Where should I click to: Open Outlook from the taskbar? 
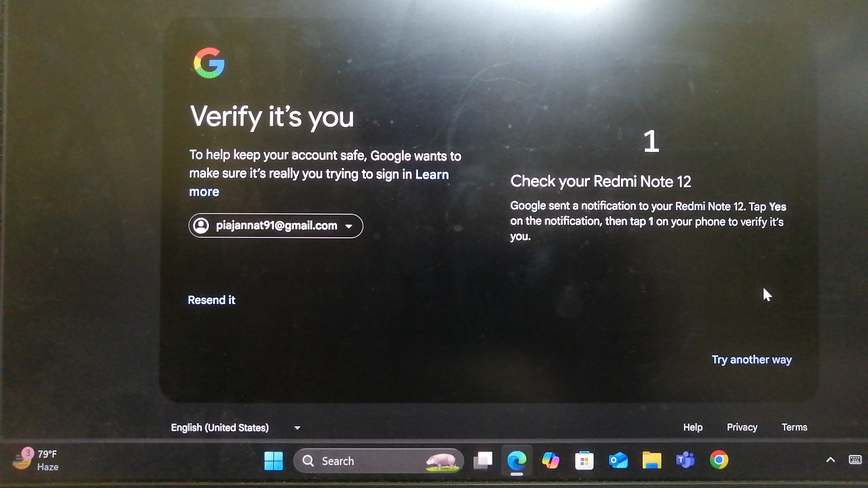pyautogui.click(x=618, y=460)
